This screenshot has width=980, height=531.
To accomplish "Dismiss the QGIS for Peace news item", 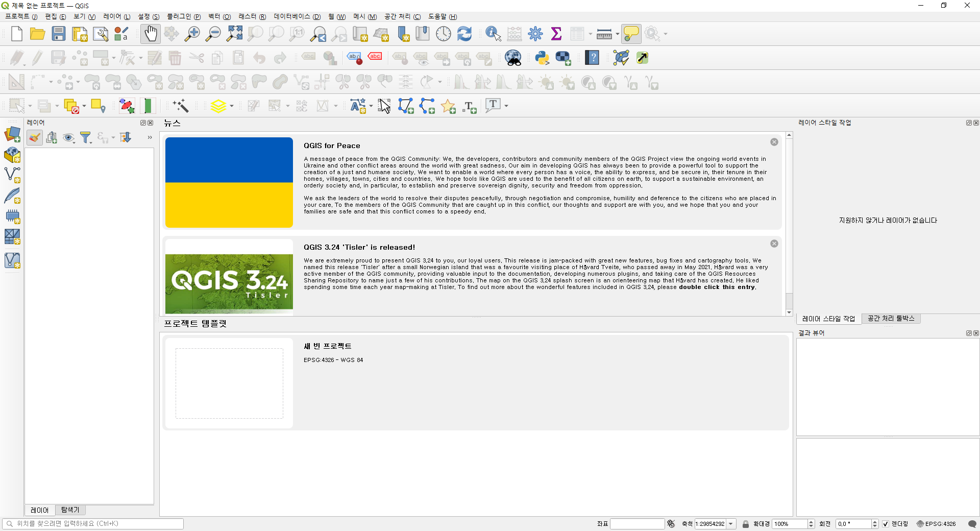I will pos(774,142).
